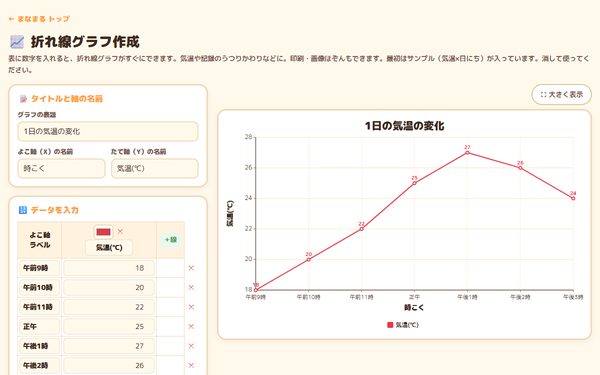This screenshot has width=600, height=375.
Task: Edit the X-axis name field 時こく
Action: (61, 168)
